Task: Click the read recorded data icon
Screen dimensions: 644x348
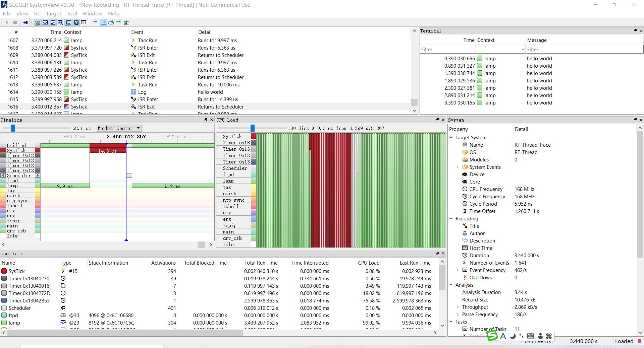Action: pos(25,22)
